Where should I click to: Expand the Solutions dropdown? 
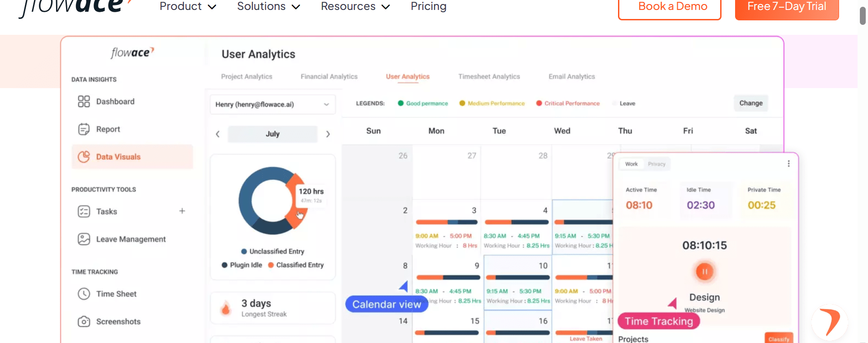coord(269,6)
